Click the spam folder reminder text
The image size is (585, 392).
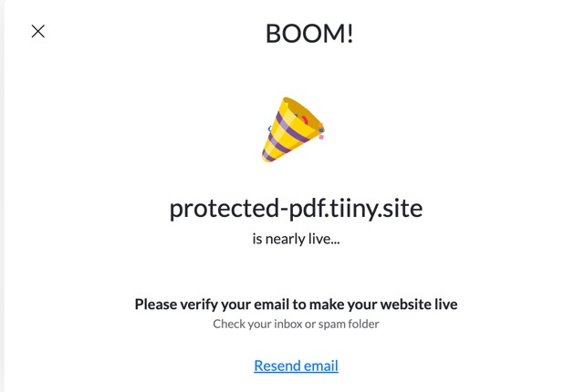(x=296, y=324)
